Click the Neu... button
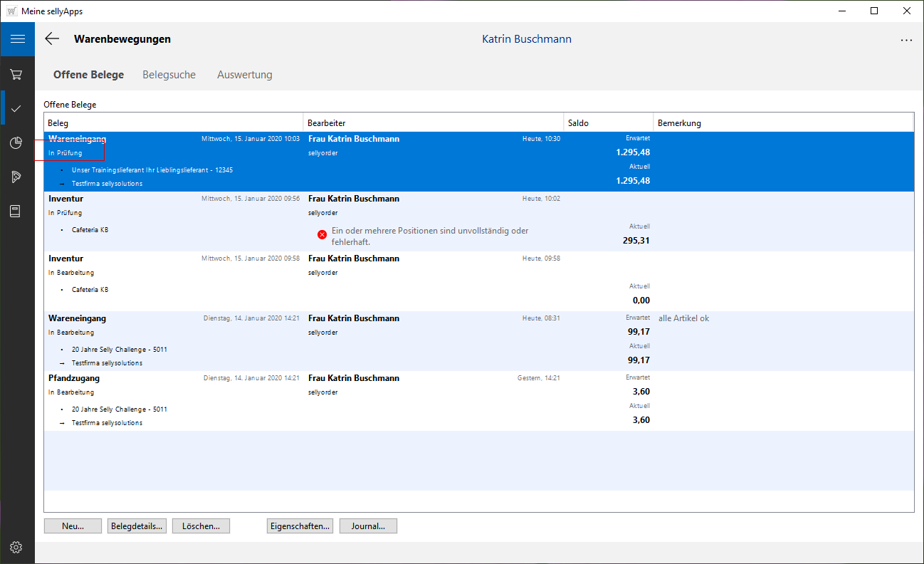The height and width of the screenshot is (564, 924). (x=73, y=526)
